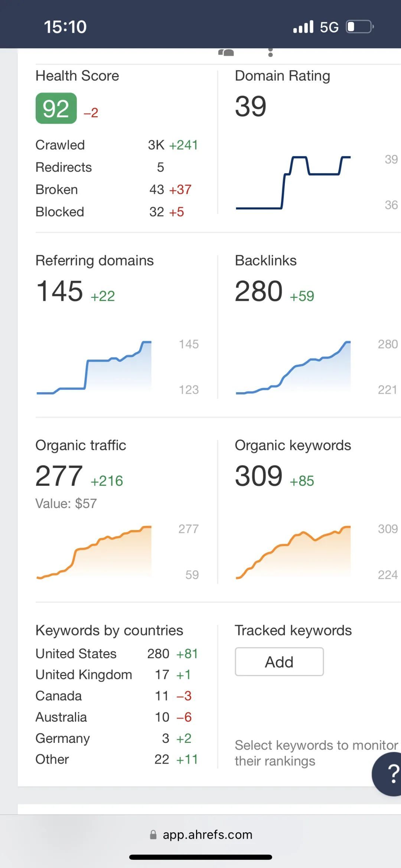Open the Broken pages count 43
The width and height of the screenshot is (401, 868).
(x=157, y=190)
